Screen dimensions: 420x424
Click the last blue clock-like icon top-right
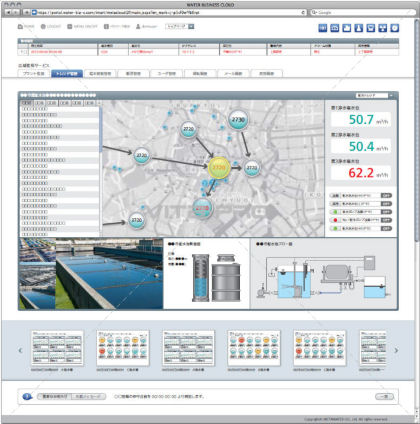[x=395, y=28]
